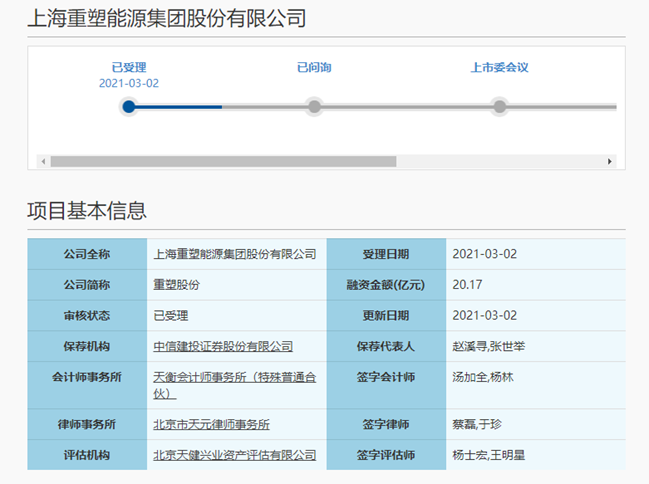
Task: Click the 受理日期 value 2021-03-02
Action: click(485, 254)
